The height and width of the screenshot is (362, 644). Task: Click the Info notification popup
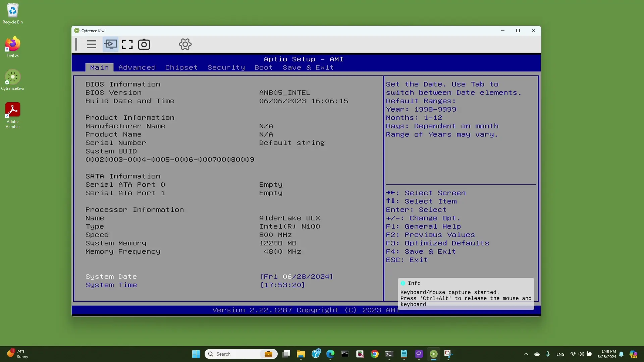(x=466, y=294)
